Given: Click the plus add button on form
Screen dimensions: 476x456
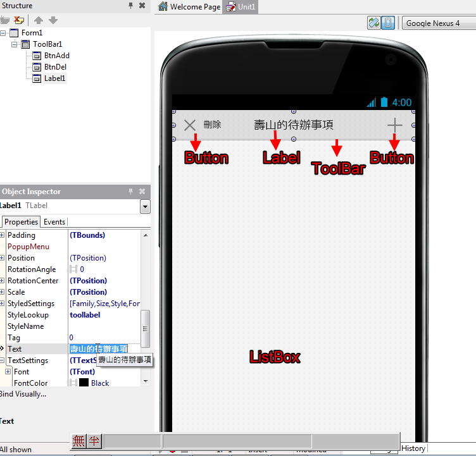Looking at the screenshot, I should (394, 125).
